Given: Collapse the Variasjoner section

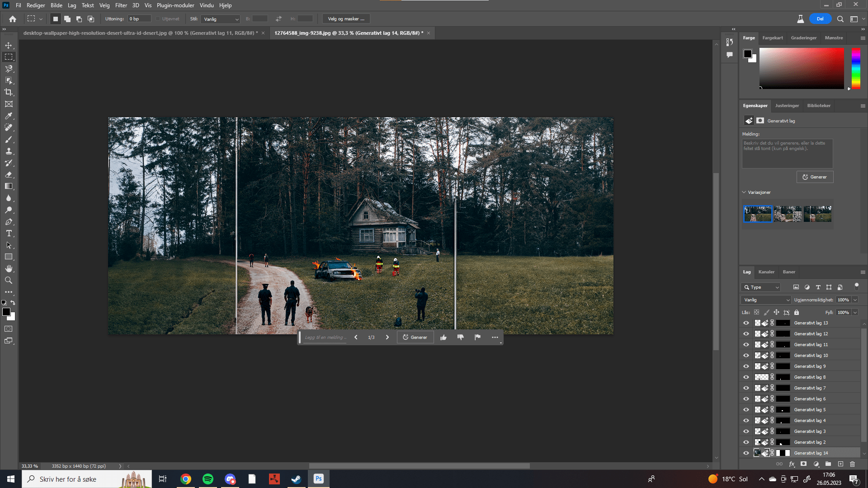Looking at the screenshot, I should [744, 192].
